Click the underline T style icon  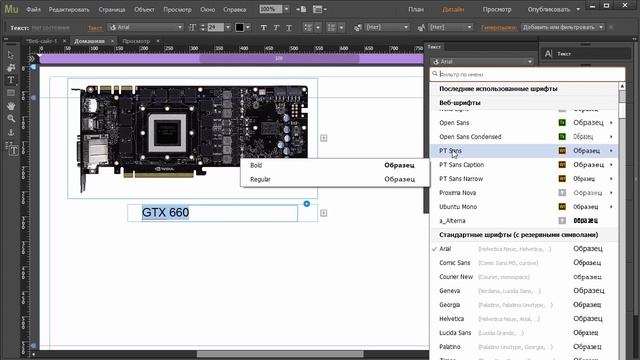(x=289, y=27)
